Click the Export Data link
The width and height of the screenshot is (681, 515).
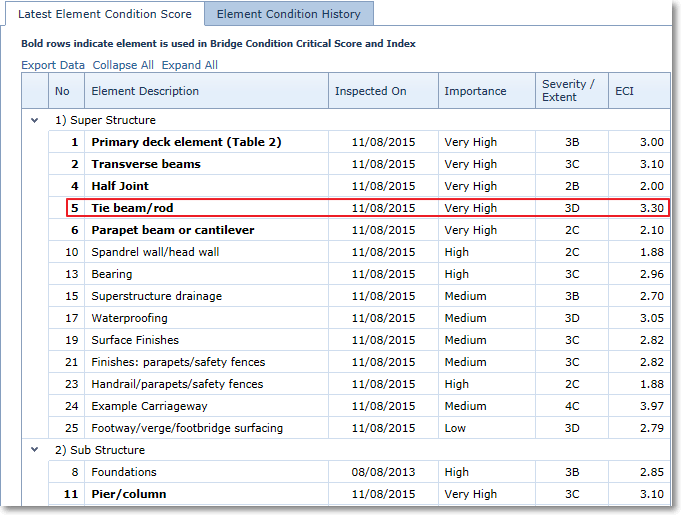tap(53, 65)
